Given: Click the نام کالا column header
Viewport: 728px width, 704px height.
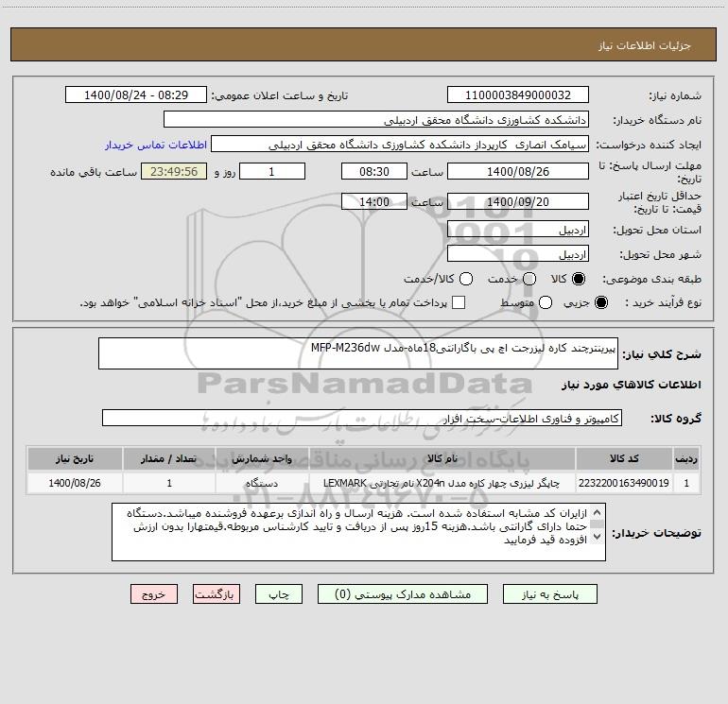Looking at the screenshot, I should click(442, 458).
